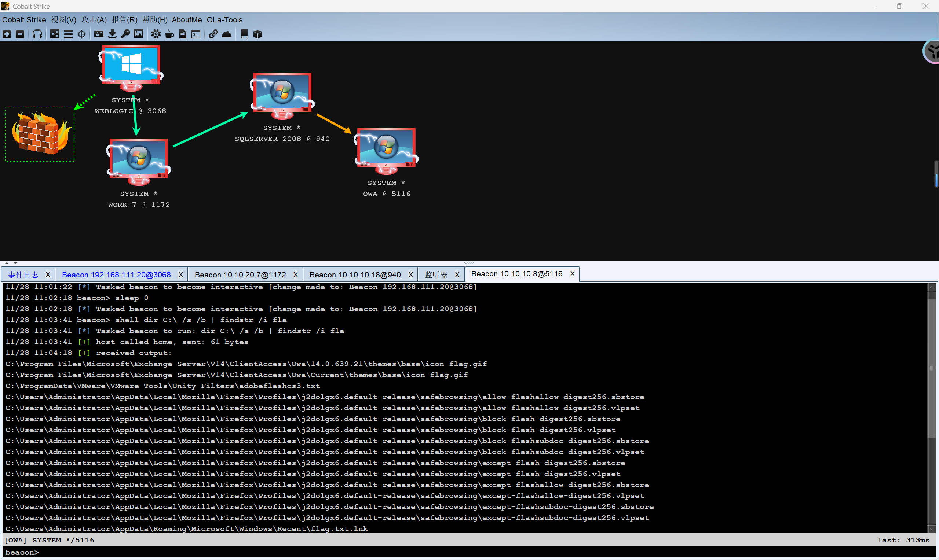The height and width of the screenshot is (560, 939).
Task: Click the host file link chain icon
Action: pyautogui.click(x=213, y=34)
